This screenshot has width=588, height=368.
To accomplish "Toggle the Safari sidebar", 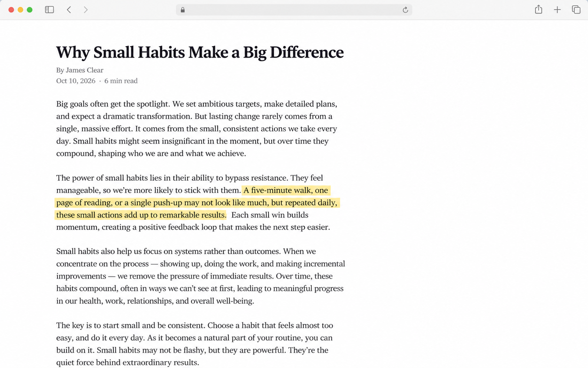I will 49,10.
